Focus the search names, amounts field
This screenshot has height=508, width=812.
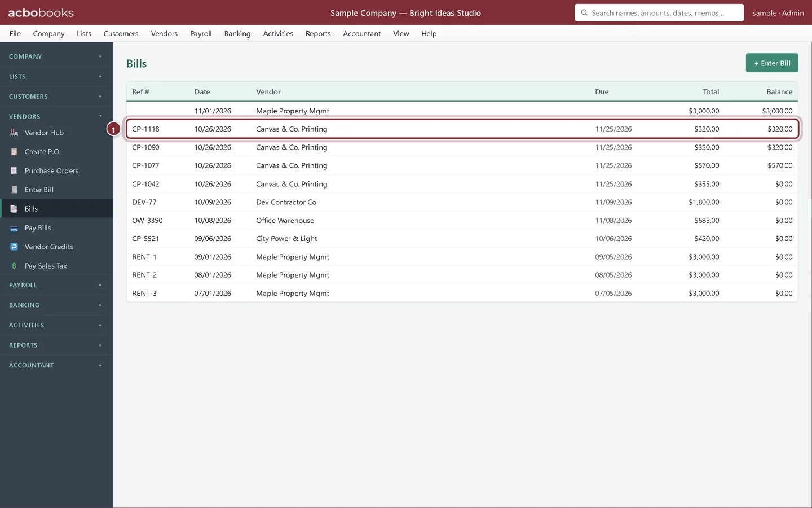pos(659,12)
